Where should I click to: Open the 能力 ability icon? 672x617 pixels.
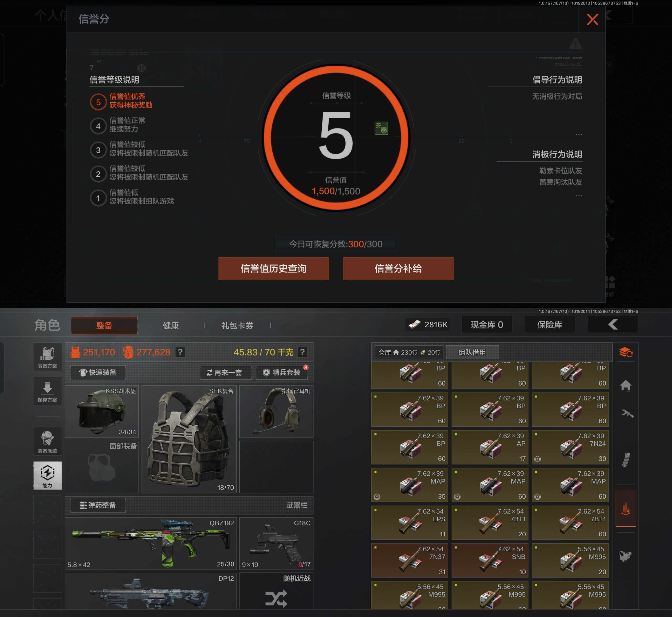(47, 475)
